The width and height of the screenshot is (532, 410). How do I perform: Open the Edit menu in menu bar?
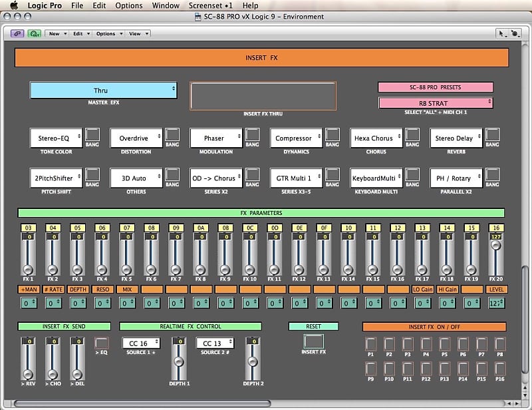(x=99, y=5)
